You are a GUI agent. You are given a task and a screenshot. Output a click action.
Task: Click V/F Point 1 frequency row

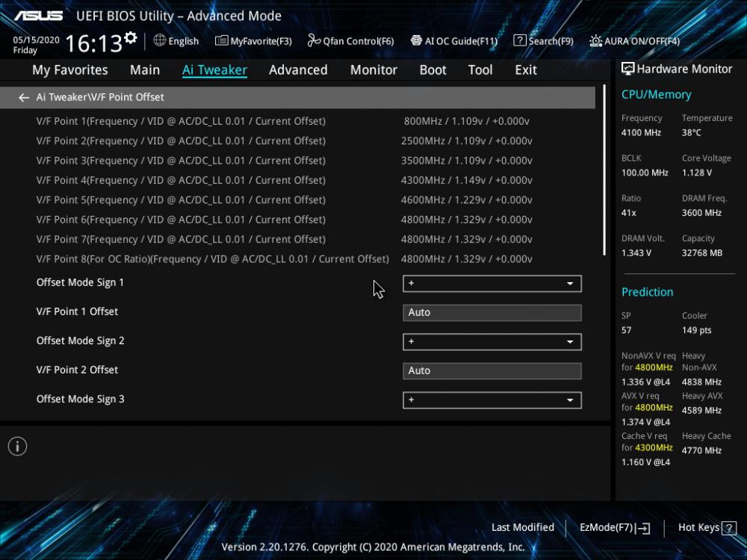(x=181, y=122)
